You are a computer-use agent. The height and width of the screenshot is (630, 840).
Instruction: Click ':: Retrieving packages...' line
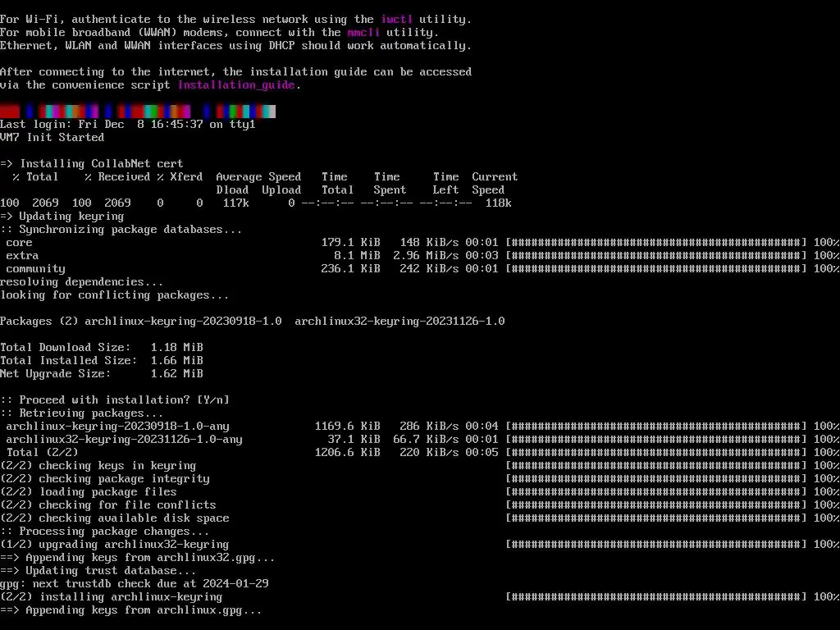82,413
